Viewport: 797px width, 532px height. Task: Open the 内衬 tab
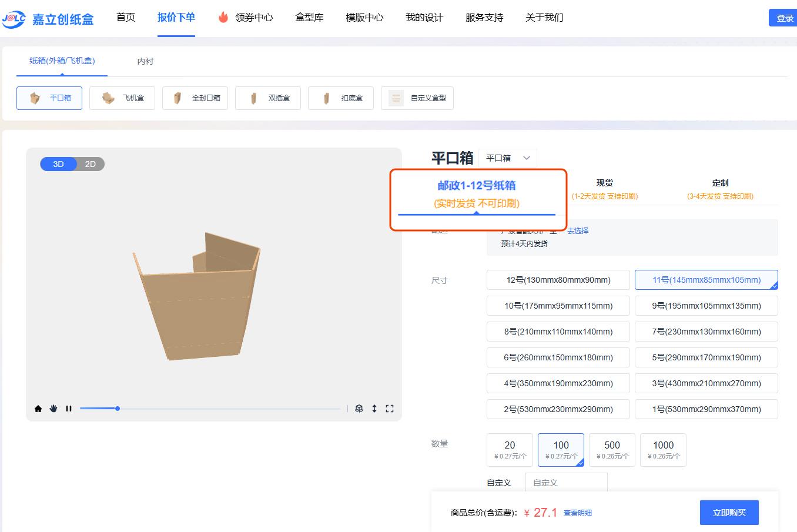(145, 61)
